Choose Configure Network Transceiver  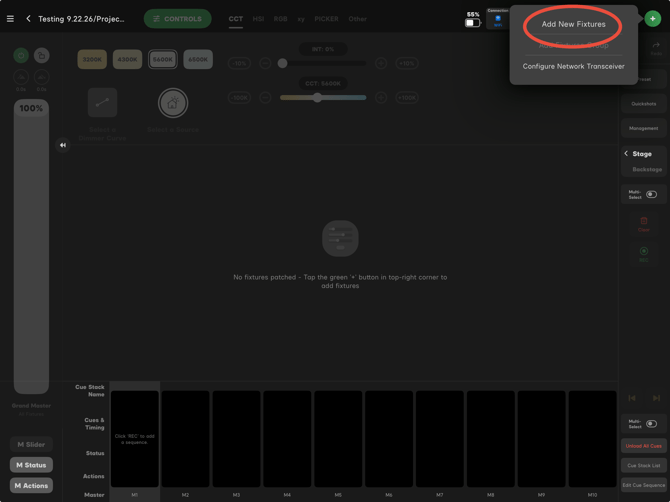573,66
